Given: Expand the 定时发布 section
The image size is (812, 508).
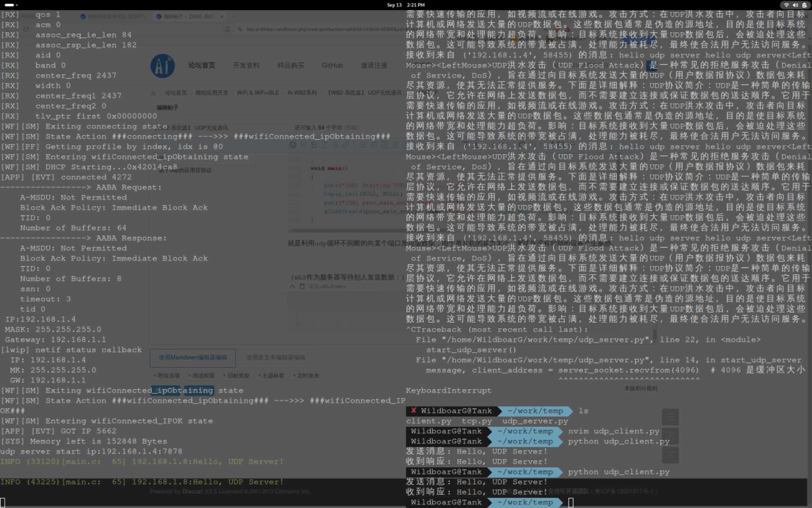Looking at the screenshot, I should [x=306, y=375].
